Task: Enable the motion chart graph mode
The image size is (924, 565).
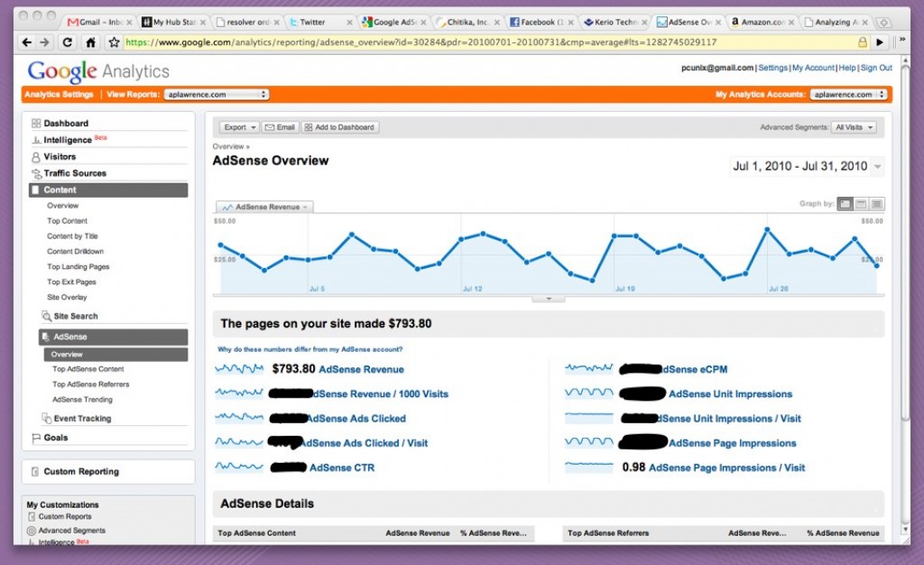Action: pyautogui.click(x=878, y=204)
